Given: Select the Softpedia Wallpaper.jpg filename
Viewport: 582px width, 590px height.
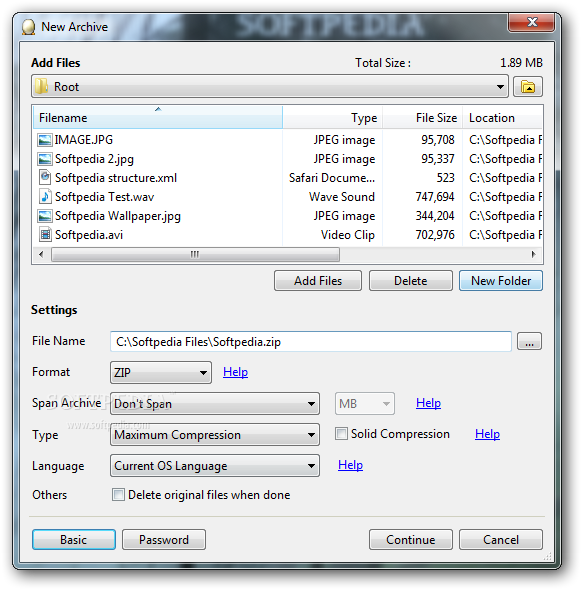Looking at the screenshot, I should coord(118,216).
